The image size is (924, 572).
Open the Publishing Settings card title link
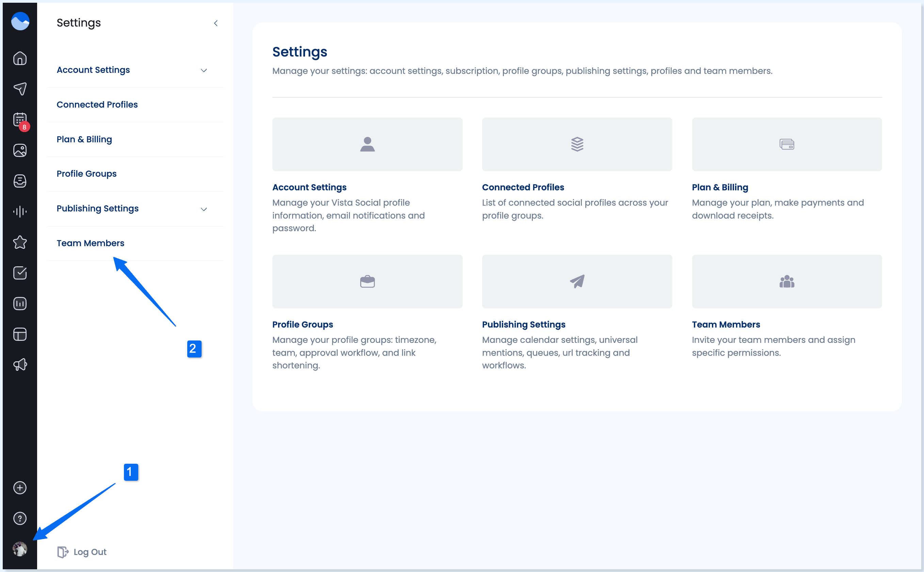524,324
